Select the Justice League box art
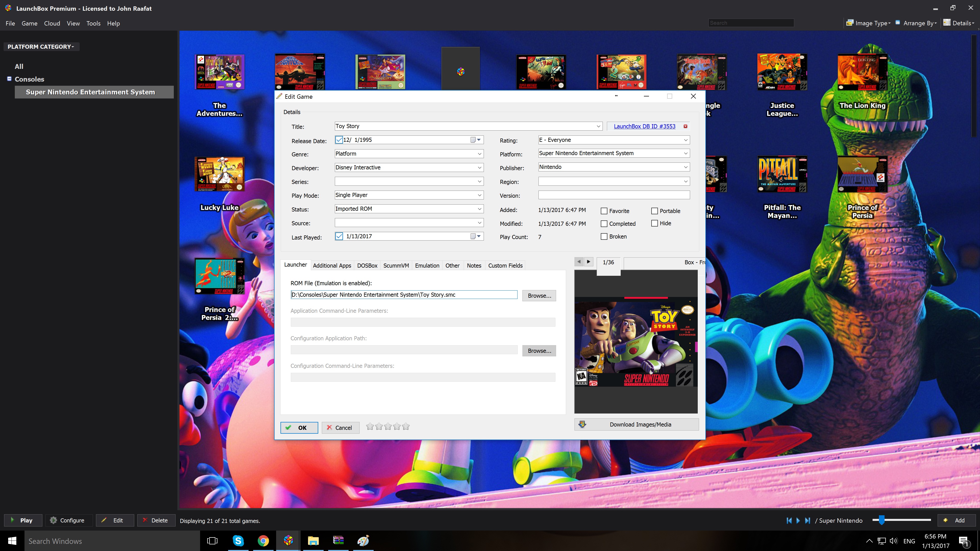 click(782, 72)
